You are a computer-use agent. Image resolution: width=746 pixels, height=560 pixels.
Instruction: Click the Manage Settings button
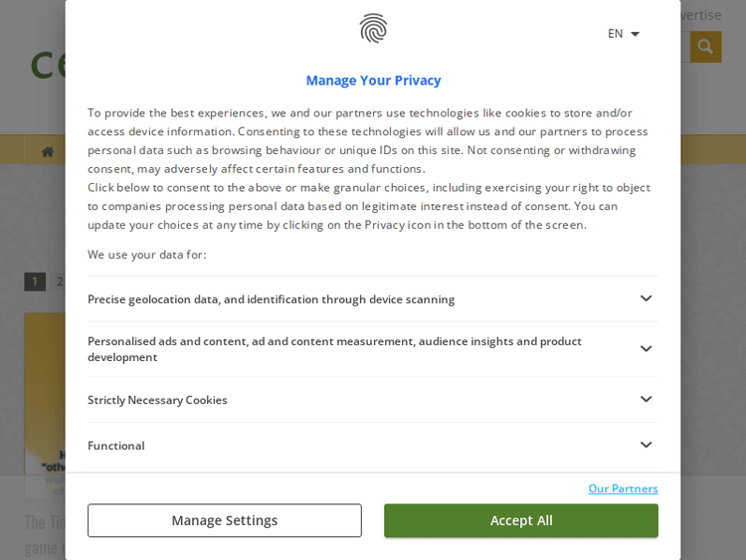[x=224, y=520]
